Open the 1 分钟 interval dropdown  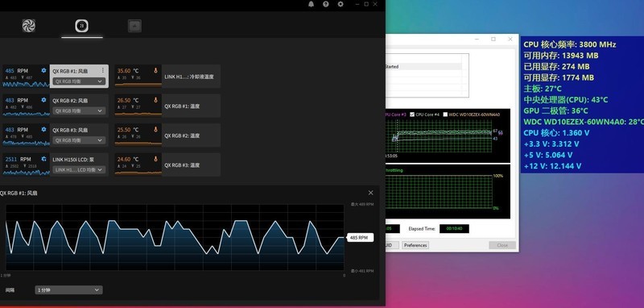[68, 290]
